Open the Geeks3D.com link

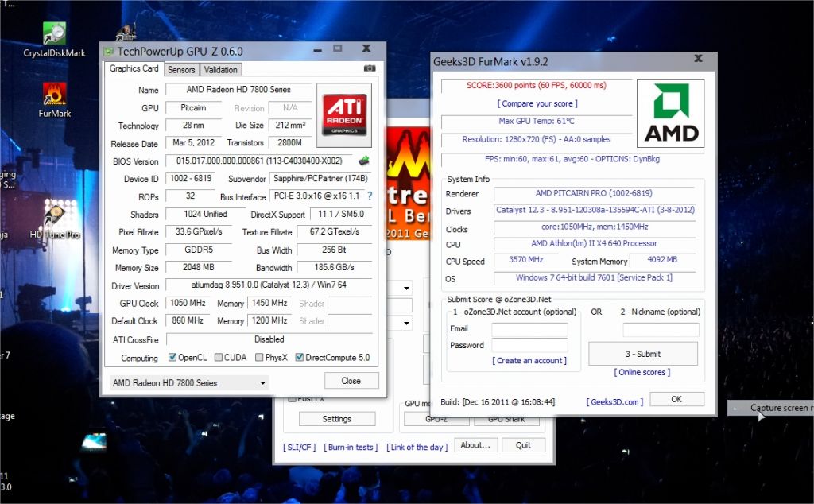pos(614,401)
